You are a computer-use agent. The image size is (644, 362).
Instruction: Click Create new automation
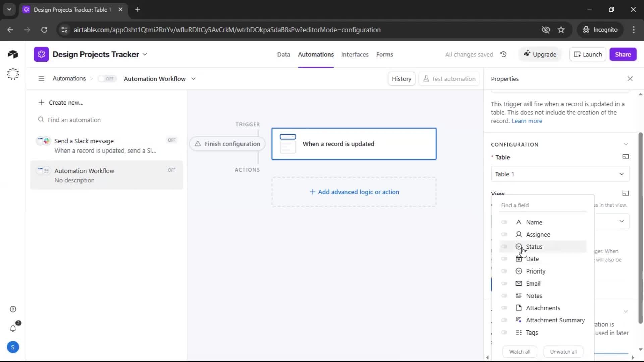(x=61, y=103)
